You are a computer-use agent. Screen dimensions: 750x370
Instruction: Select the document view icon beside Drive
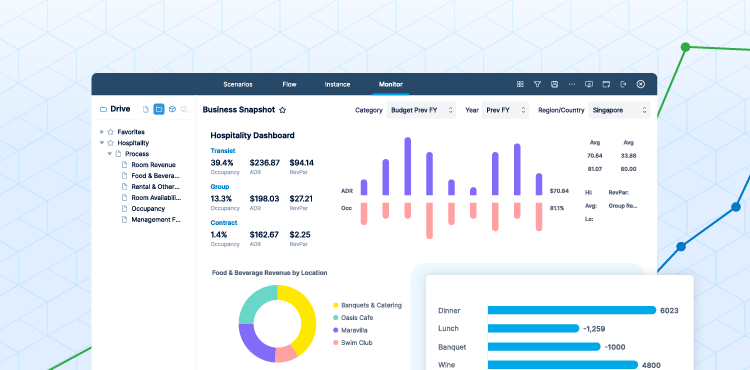click(146, 109)
